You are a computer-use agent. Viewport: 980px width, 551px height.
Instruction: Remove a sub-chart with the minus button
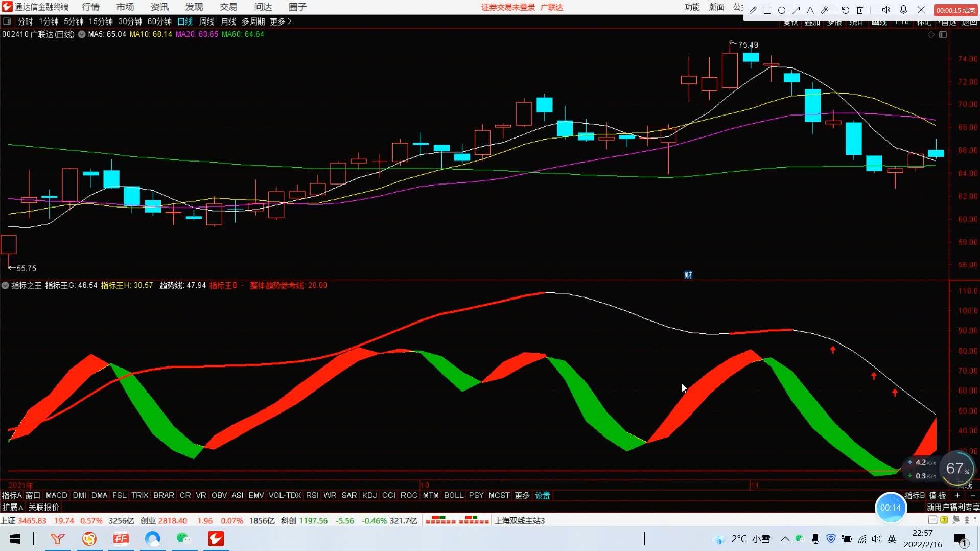click(x=972, y=495)
